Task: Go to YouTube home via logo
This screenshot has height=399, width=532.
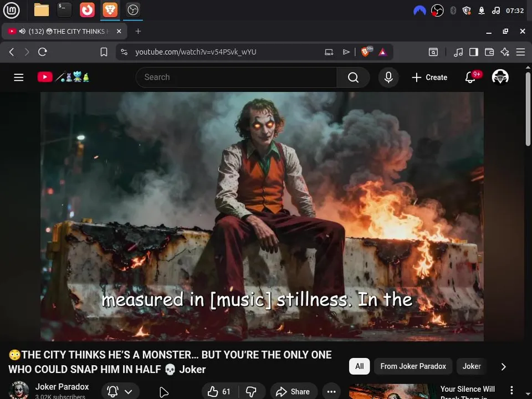Action: (63, 77)
